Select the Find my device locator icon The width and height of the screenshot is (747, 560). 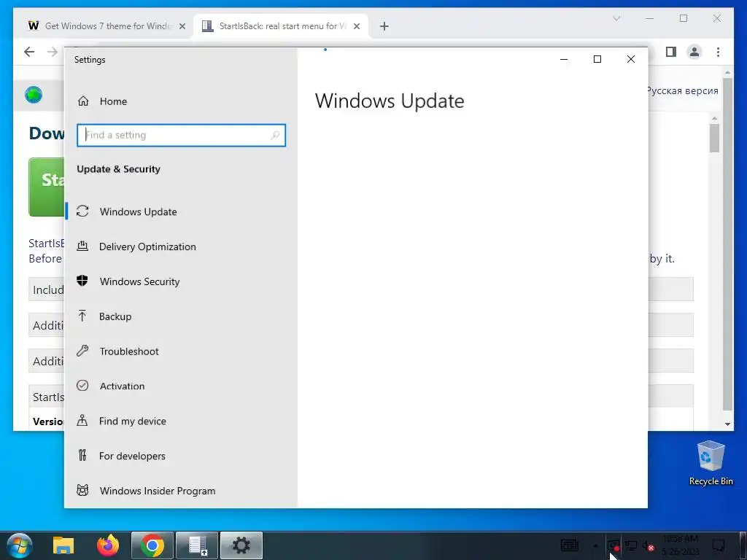82,421
